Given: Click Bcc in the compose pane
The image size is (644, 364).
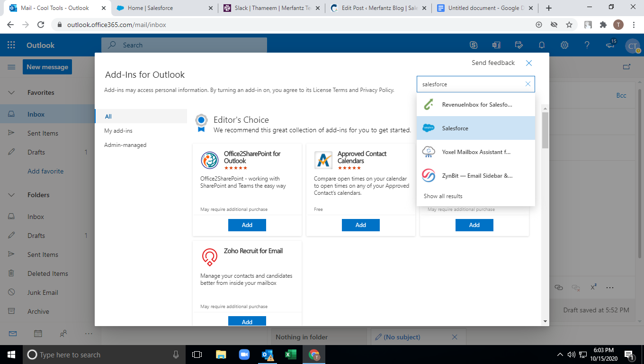Looking at the screenshot, I should click(x=621, y=95).
